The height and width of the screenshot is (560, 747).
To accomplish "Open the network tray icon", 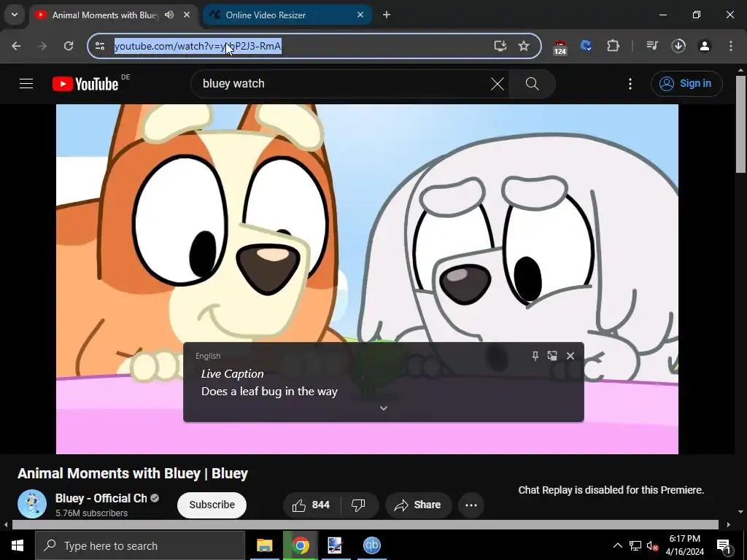I will pos(635,545).
